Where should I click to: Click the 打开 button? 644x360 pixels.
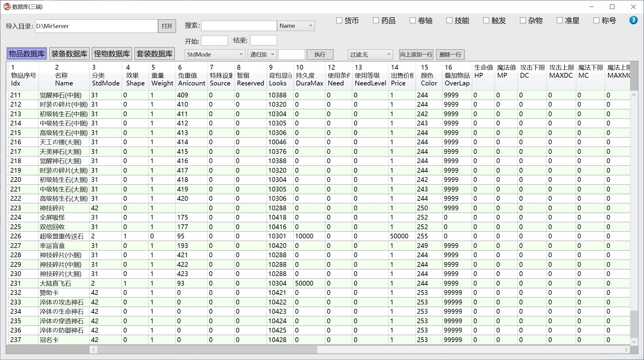pos(167,26)
